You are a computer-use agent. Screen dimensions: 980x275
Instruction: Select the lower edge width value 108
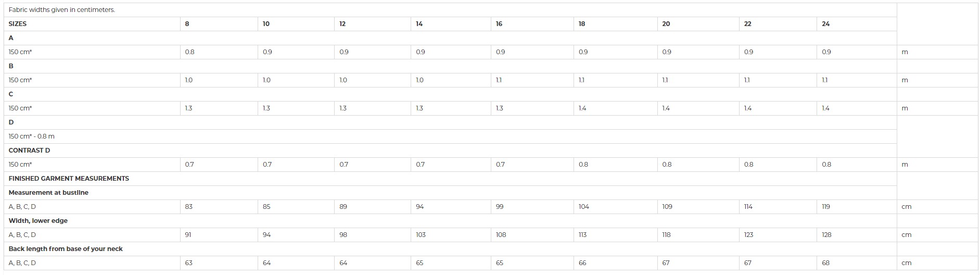501,235
